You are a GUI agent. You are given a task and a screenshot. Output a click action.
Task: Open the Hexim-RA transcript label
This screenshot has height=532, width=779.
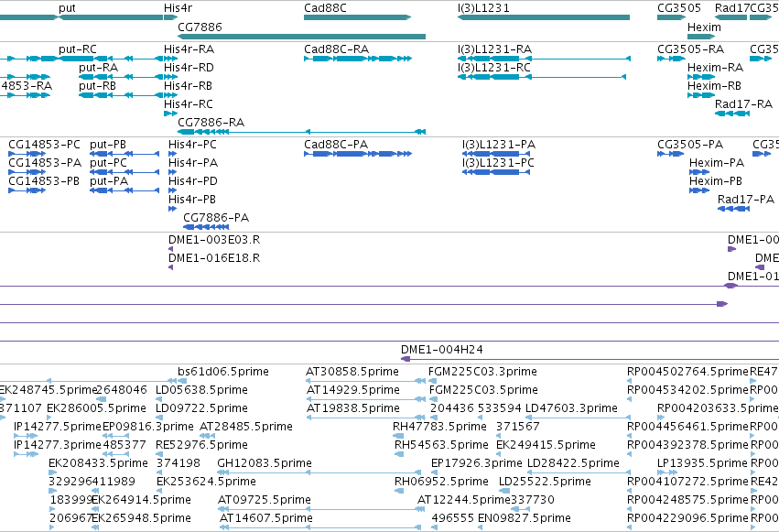pos(716,68)
